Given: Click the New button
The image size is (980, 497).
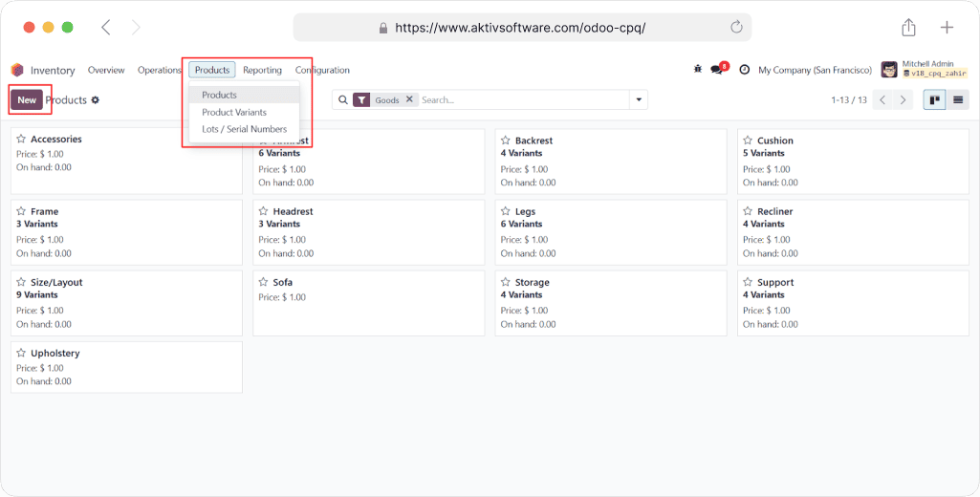Looking at the screenshot, I should click(27, 99).
